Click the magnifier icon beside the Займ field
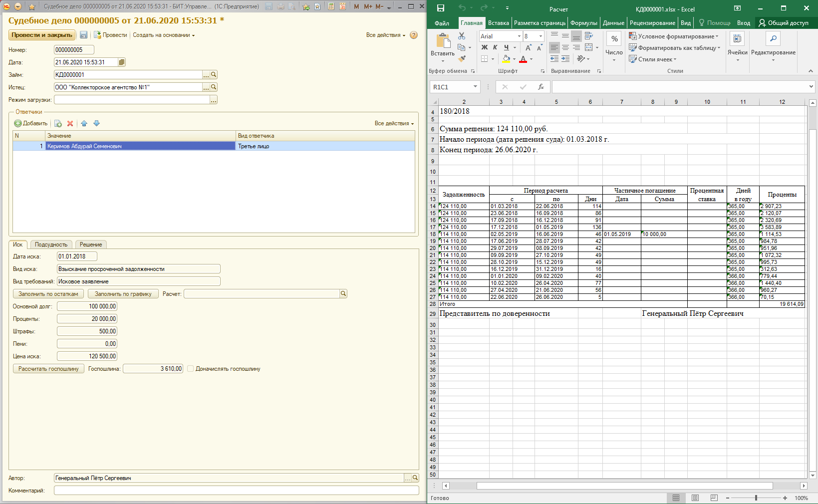Image resolution: width=818 pixels, height=504 pixels. (214, 75)
